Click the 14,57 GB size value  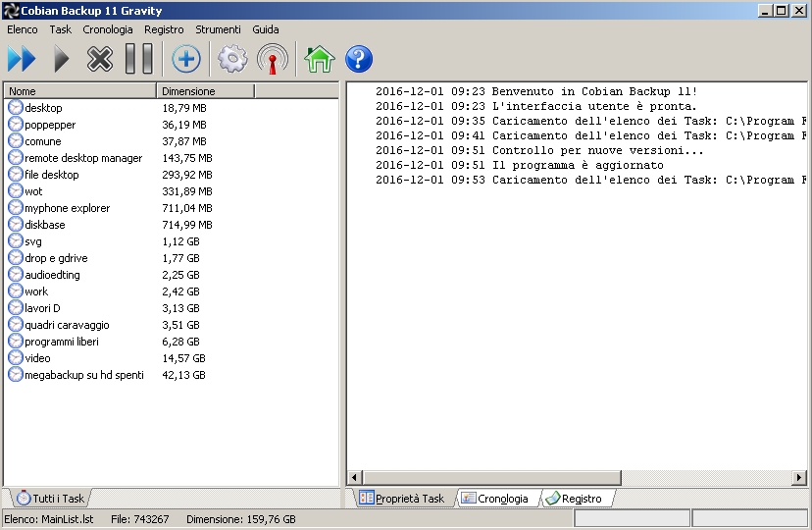coord(183,358)
